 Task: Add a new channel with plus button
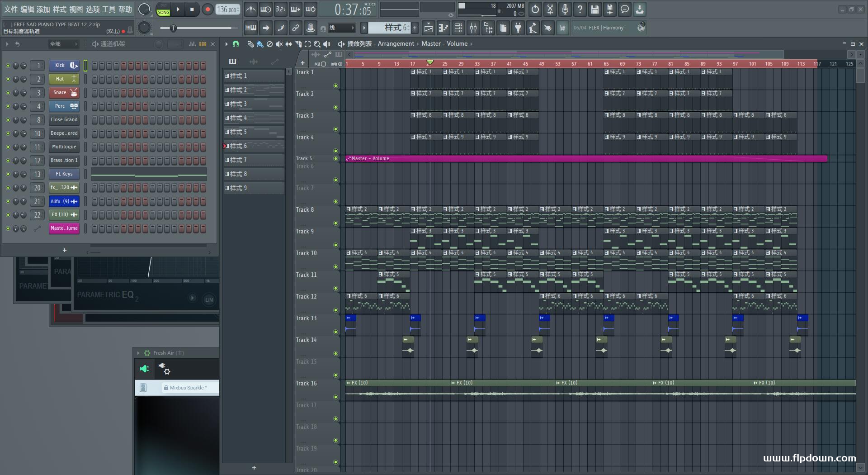pyautogui.click(x=65, y=250)
